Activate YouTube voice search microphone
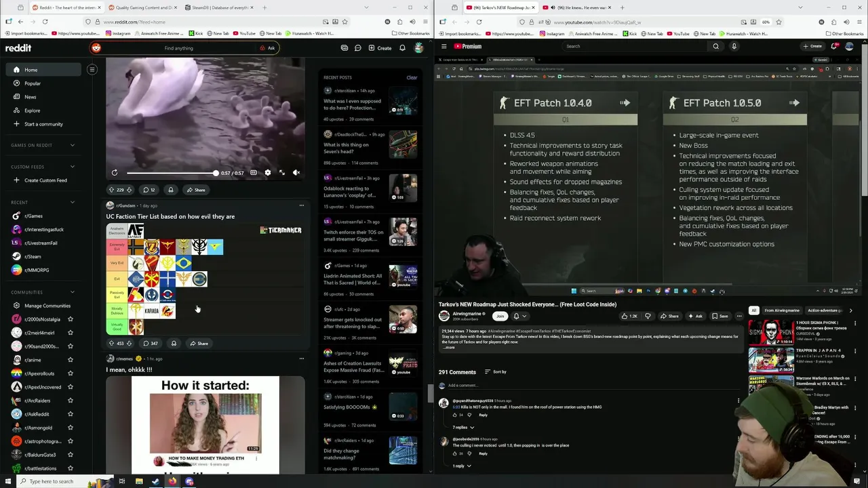This screenshot has width=868, height=488. coord(734,46)
